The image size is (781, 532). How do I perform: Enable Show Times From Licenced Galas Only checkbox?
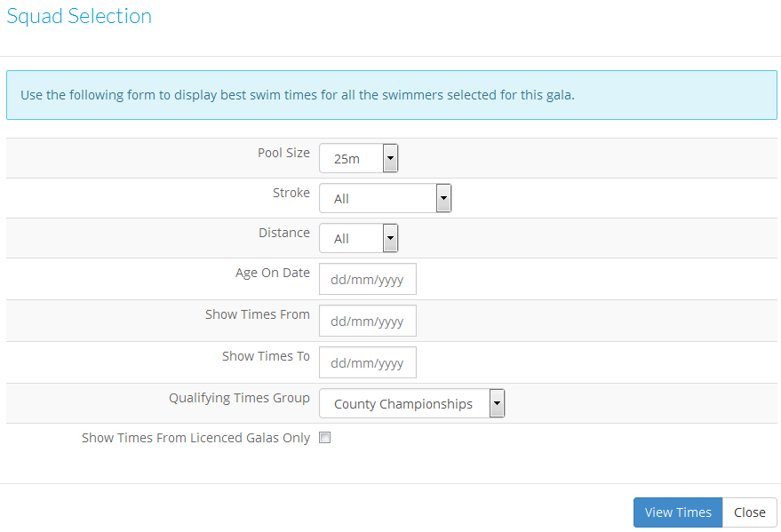(x=325, y=438)
